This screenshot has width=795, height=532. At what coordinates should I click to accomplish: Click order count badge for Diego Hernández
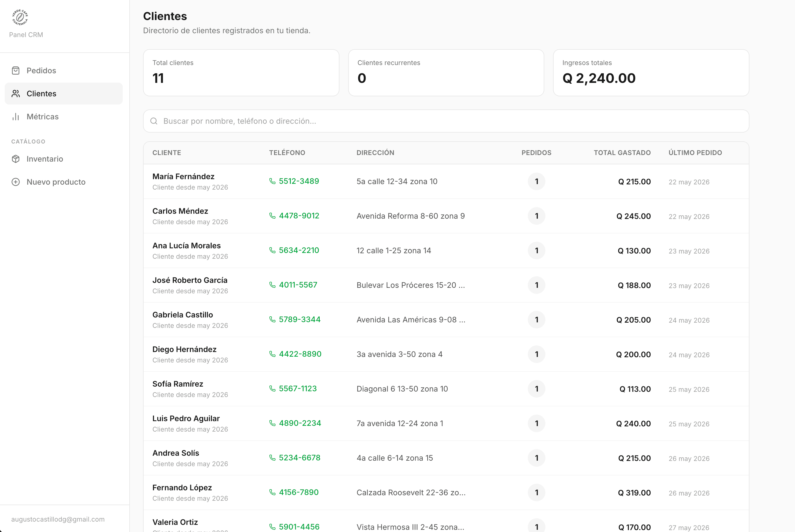[x=537, y=354]
